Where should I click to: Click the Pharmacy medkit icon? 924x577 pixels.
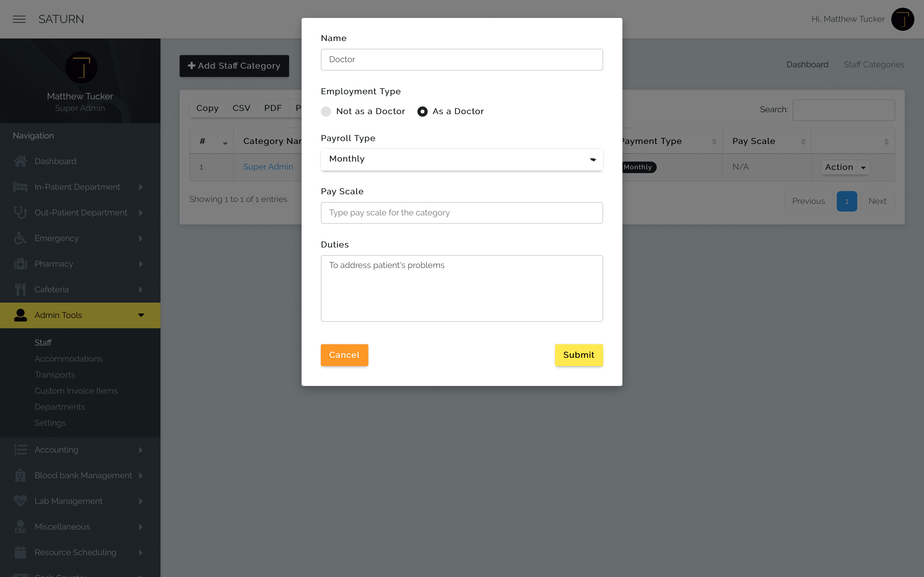[x=20, y=264]
